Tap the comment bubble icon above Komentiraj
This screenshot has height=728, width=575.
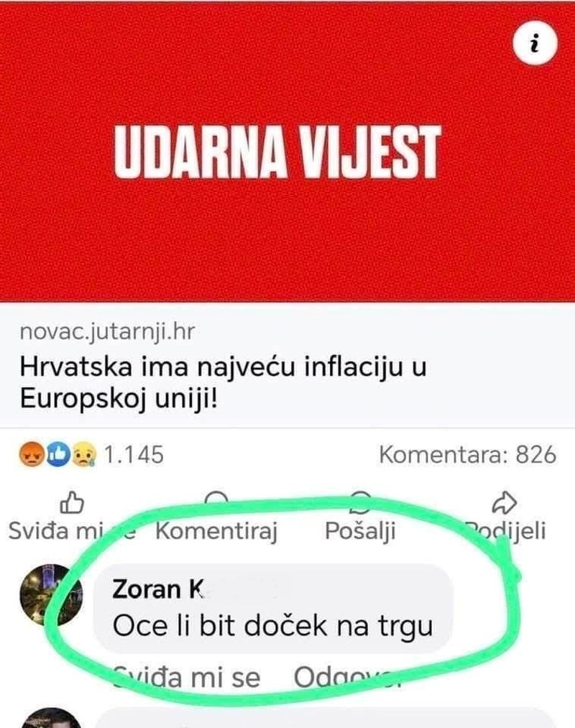216,499
